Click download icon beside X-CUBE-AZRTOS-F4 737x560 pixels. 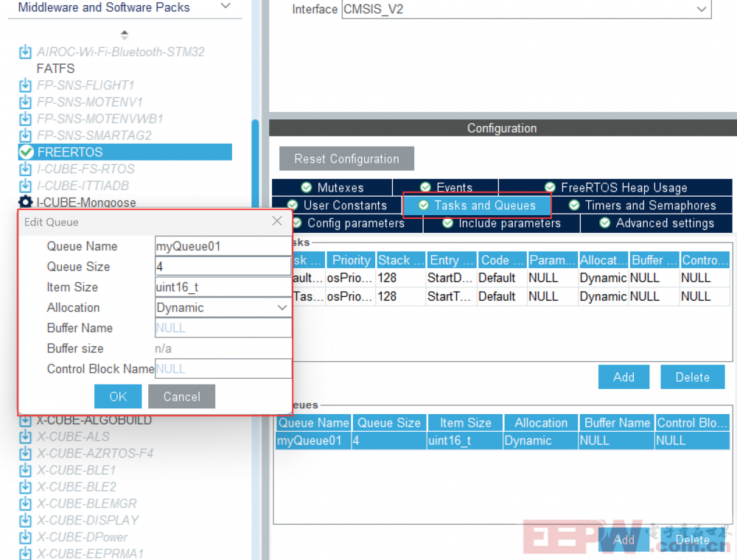tap(25, 453)
